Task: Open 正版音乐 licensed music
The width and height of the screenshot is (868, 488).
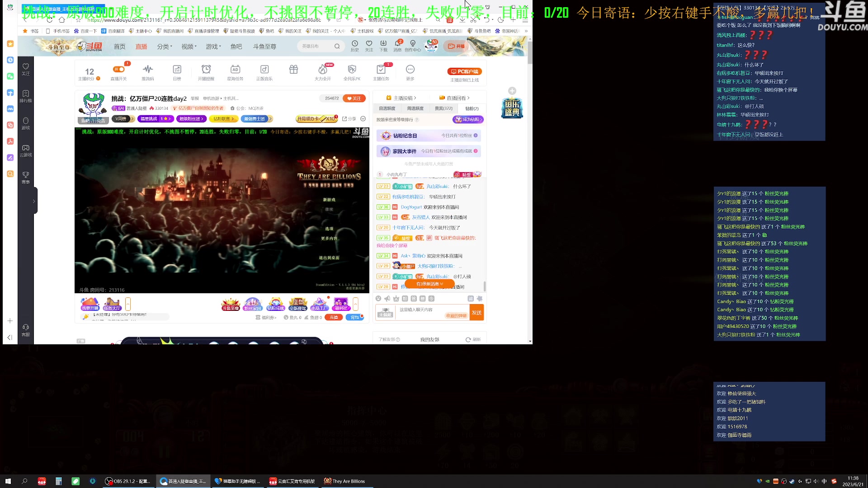Action: tap(264, 72)
